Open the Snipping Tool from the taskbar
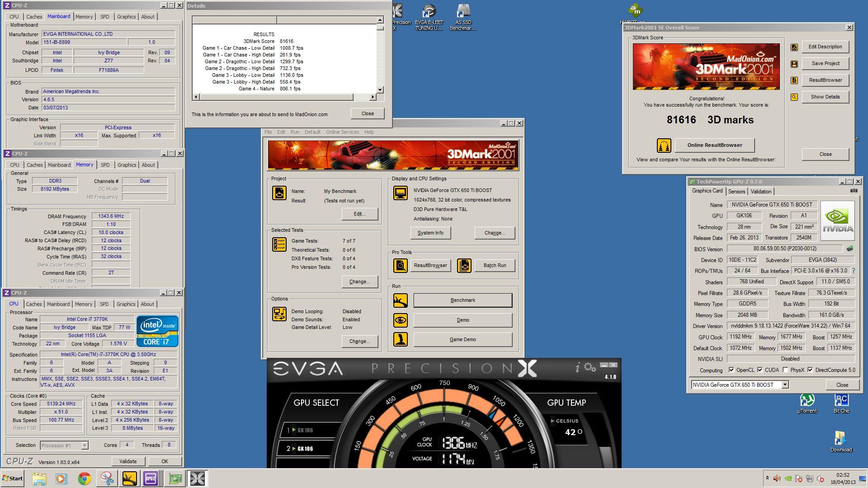 click(107, 479)
